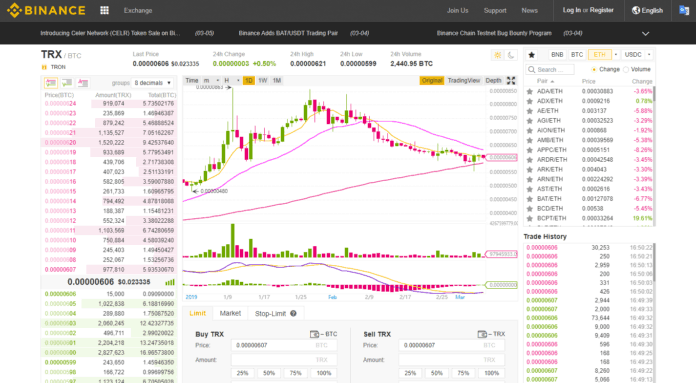Open the 8 decimals groups dropdown
The image size is (696, 383).
[152, 83]
